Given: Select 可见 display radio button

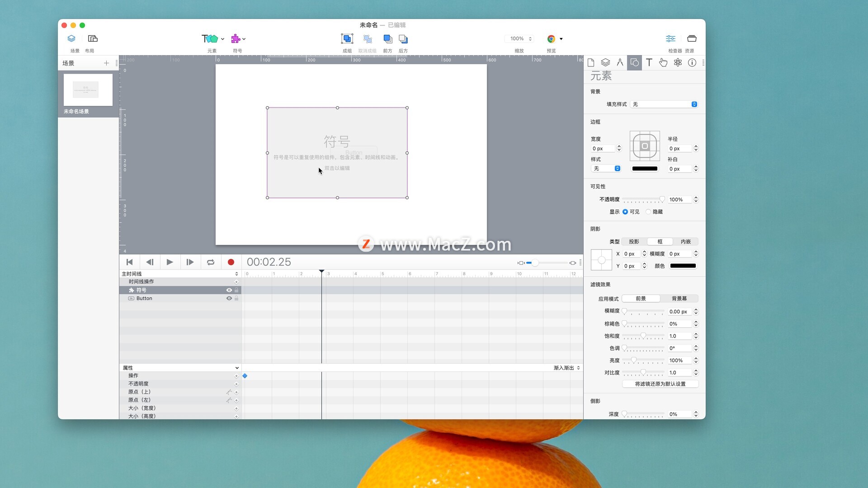Looking at the screenshot, I should 625,212.
